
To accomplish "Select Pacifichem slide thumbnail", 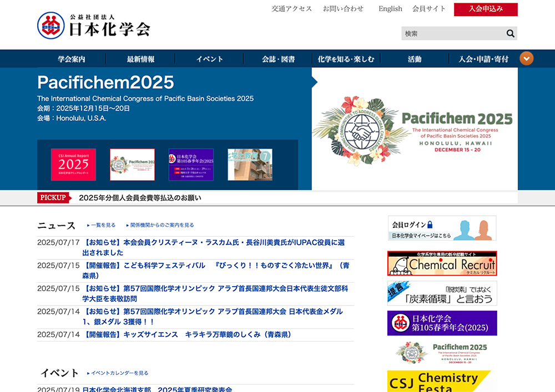I will [x=133, y=165].
